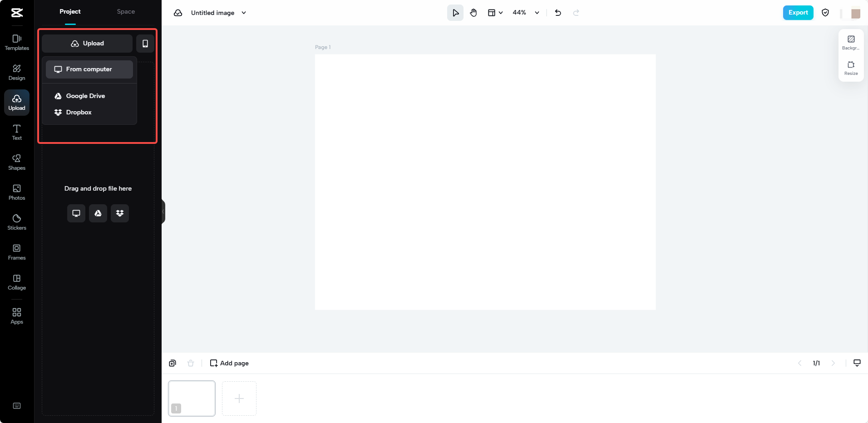The height and width of the screenshot is (423, 868).
Task: Expand the canvas grid view dropdown
Action: point(501,13)
